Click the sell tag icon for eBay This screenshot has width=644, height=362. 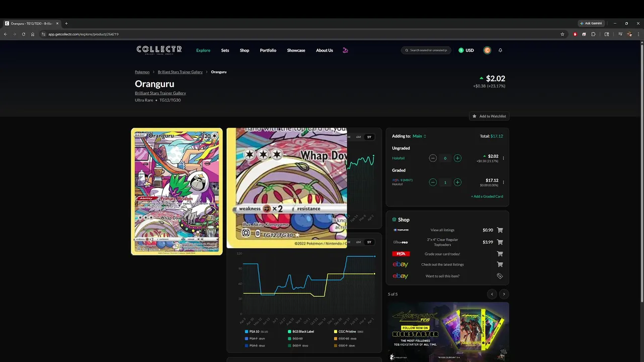tap(500, 276)
